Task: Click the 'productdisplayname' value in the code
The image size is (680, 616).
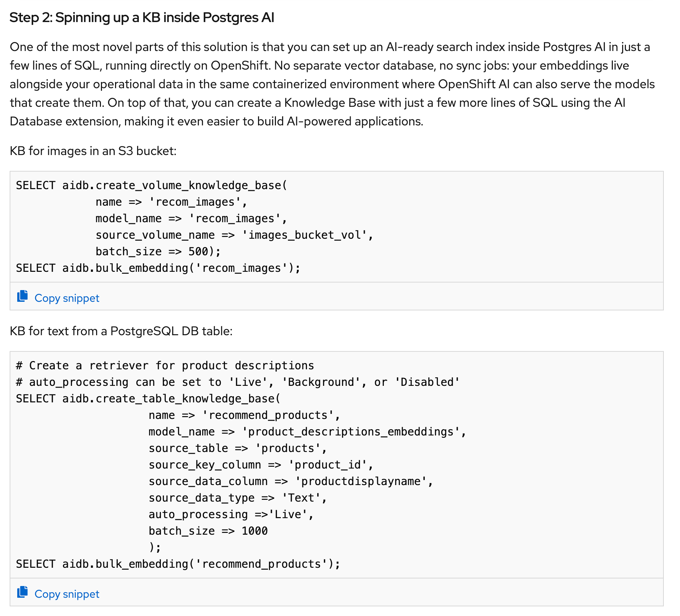Action: coord(361,481)
